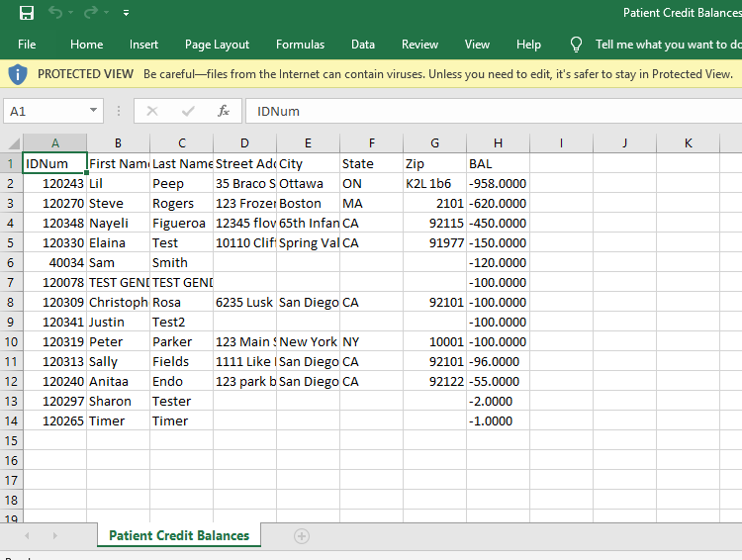Select the row 8 header
The height and width of the screenshot is (560, 742).
(11, 302)
